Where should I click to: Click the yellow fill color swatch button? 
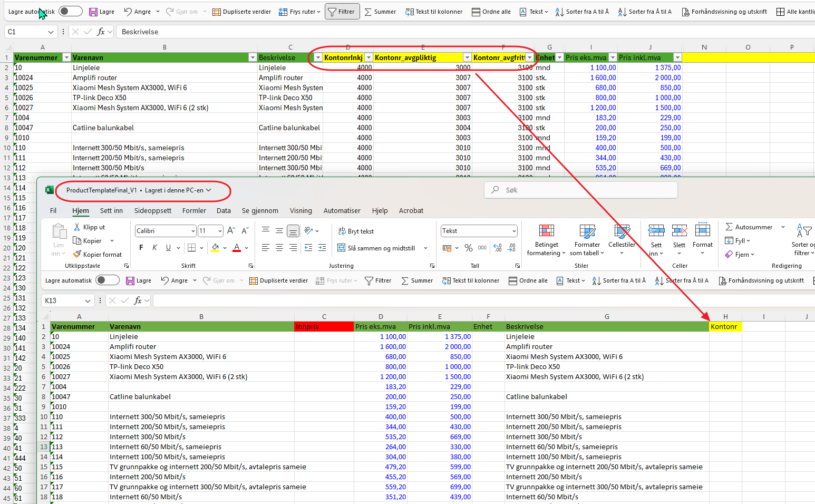coord(215,248)
